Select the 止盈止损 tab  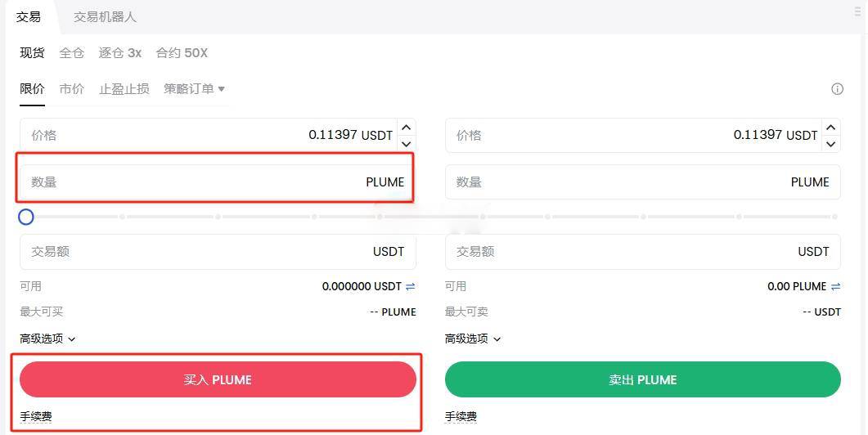pos(124,88)
